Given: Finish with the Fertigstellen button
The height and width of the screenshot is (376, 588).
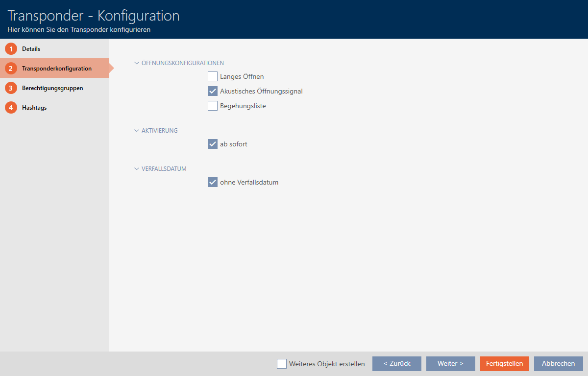Looking at the screenshot, I should tap(504, 364).
